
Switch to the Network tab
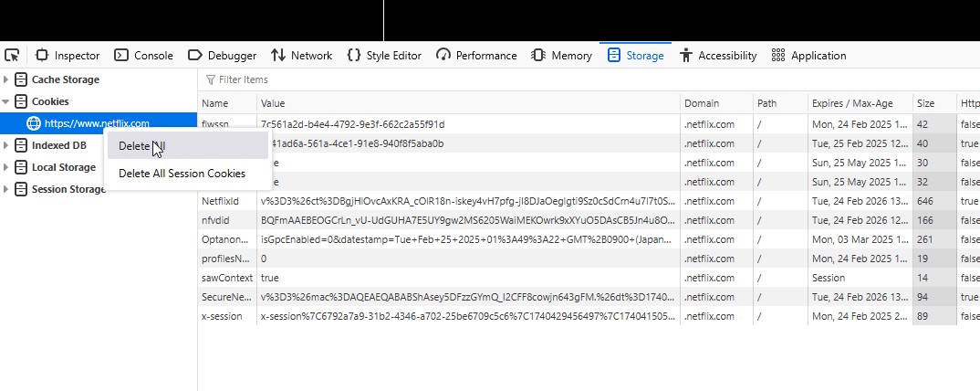point(301,56)
